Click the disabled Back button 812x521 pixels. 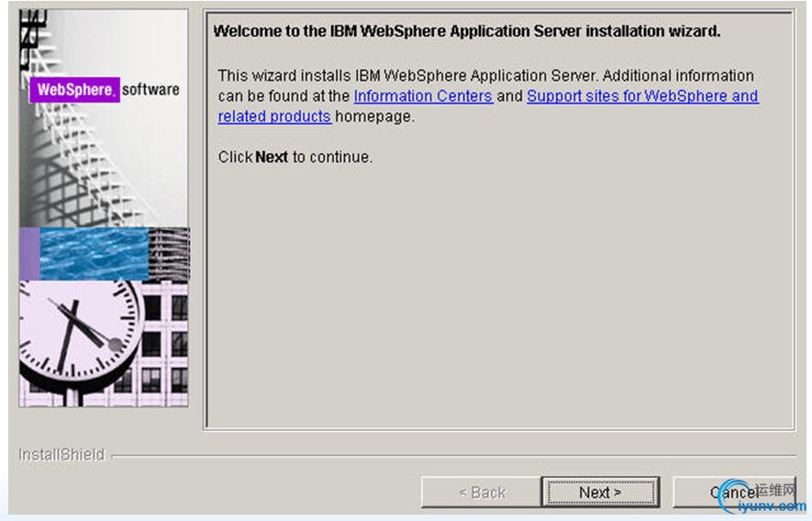click(482, 492)
